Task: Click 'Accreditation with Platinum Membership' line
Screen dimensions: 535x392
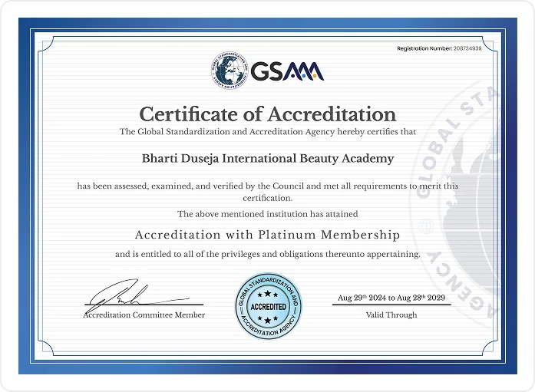Action: (267, 235)
